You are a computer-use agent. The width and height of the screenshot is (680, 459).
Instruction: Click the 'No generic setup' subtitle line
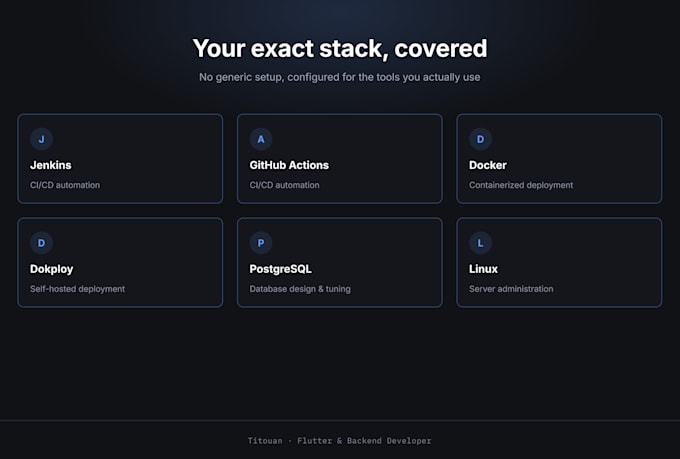point(340,77)
